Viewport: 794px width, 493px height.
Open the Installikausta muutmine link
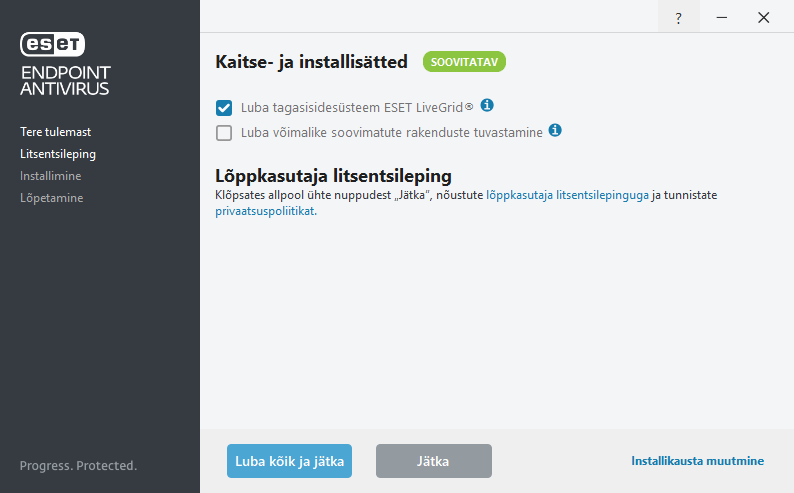[x=697, y=461]
